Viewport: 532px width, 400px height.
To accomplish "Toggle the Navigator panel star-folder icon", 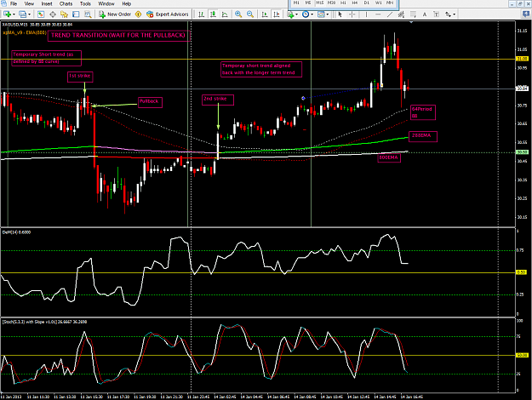I will tap(64, 14).
